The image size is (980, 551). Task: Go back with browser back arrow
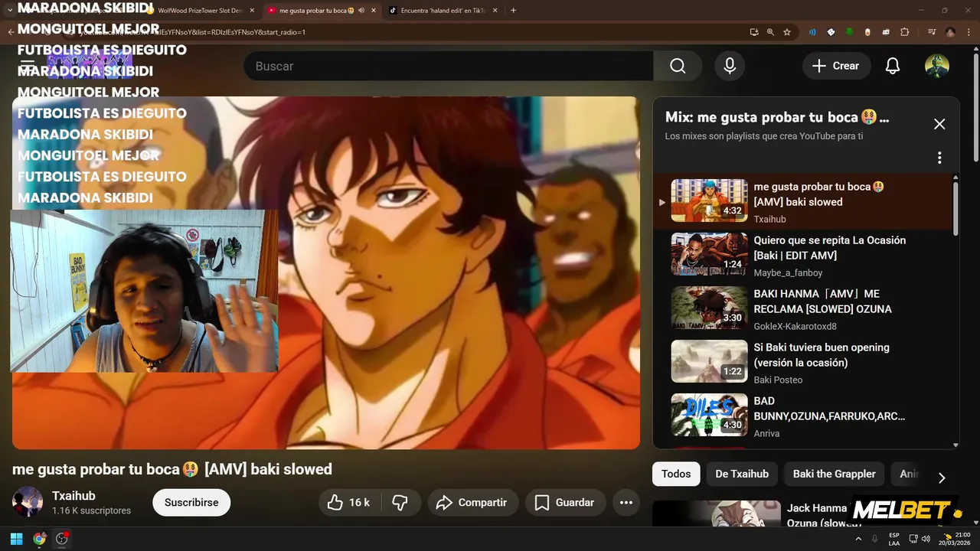[11, 32]
